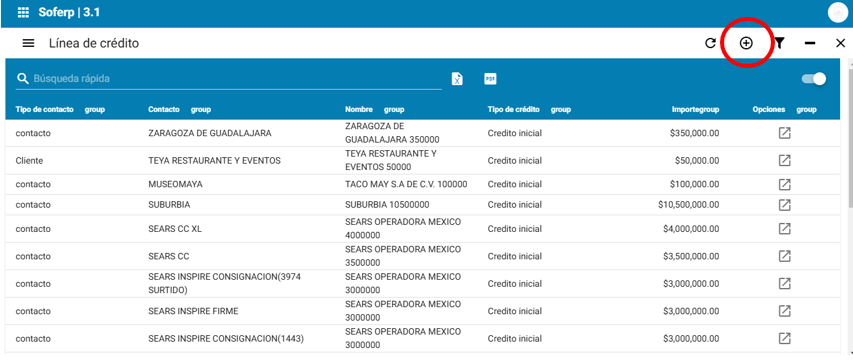
Task: Click the Opciones column header
Action: click(x=769, y=110)
